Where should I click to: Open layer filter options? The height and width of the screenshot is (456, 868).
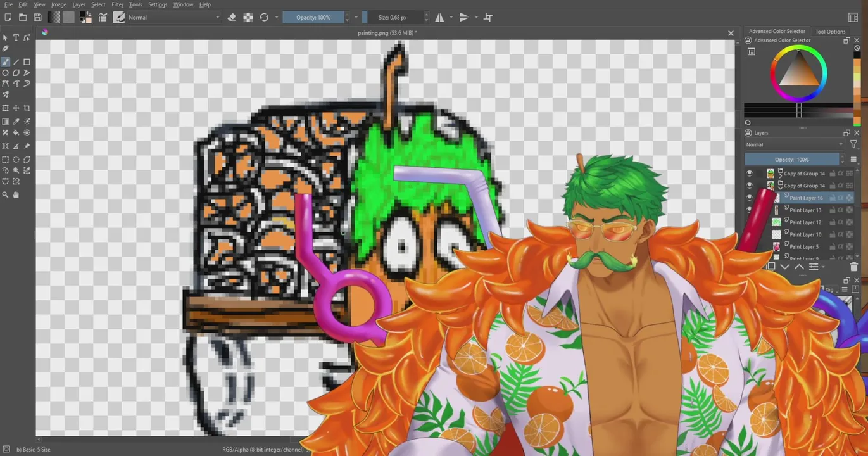pos(853,144)
